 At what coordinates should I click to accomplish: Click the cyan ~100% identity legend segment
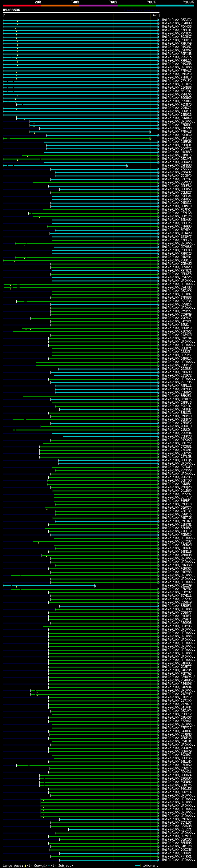coord(175,6)
